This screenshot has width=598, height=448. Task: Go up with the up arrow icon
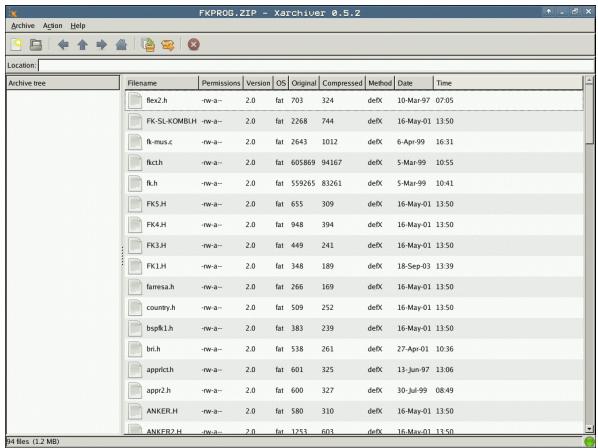[82, 45]
